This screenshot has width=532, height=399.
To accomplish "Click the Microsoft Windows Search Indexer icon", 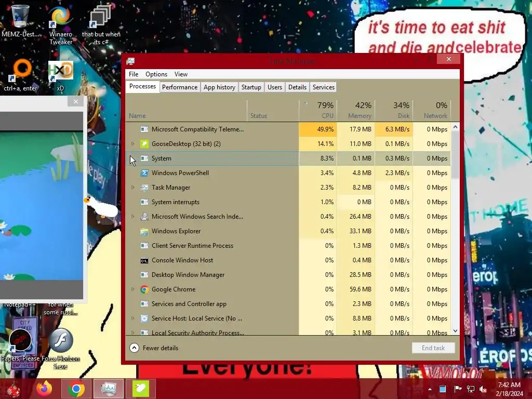I will click(x=144, y=217).
